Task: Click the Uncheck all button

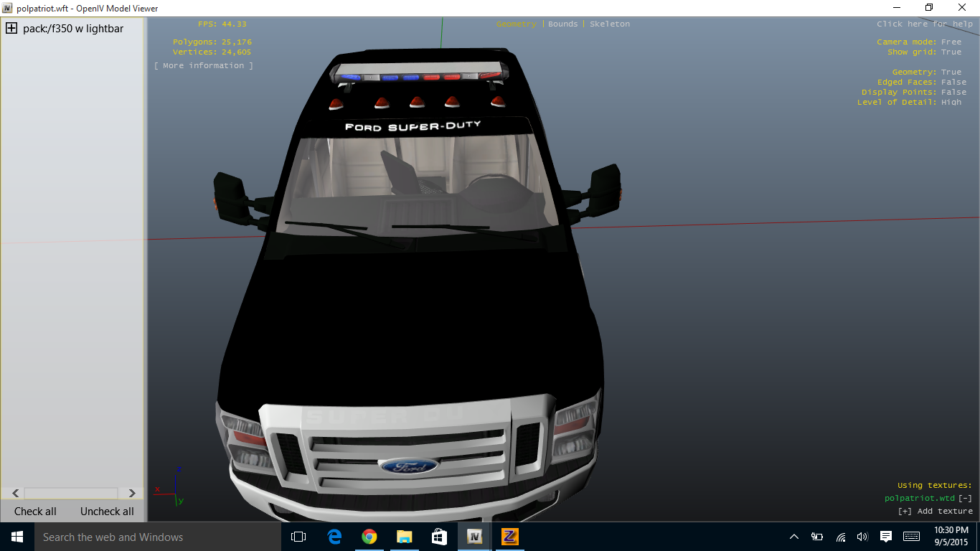Action: click(107, 512)
